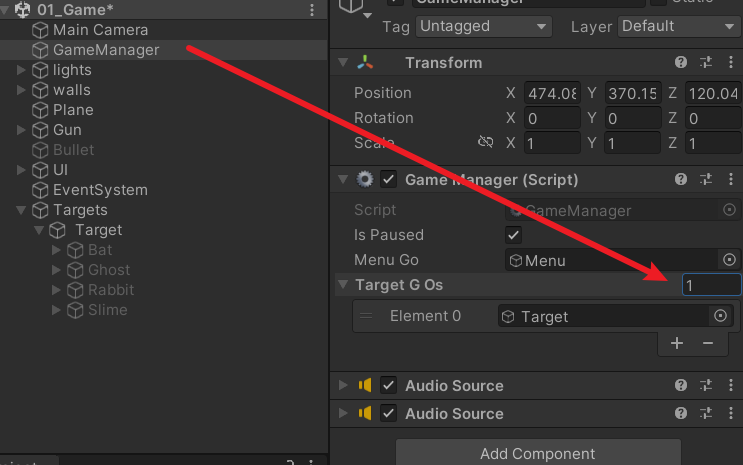Disable the Game Manager script component
The image size is (743, 465).
pyautogui.click(x=389, y=180)
